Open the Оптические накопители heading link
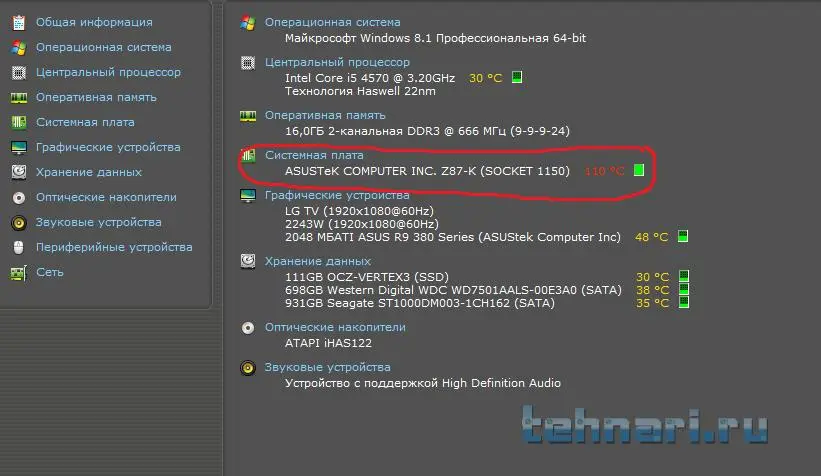Image resolution: width=821 pixels, height=476 pixels. (335, 327)
